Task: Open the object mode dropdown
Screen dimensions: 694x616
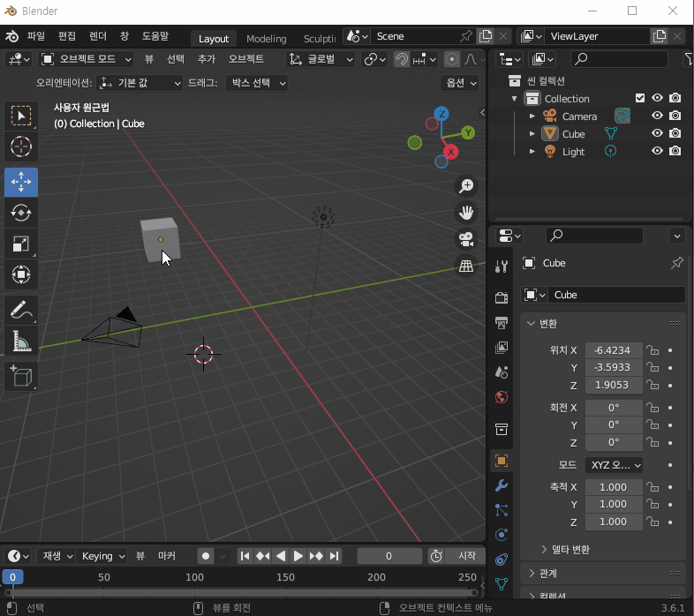Action: [x=87, y=59]
